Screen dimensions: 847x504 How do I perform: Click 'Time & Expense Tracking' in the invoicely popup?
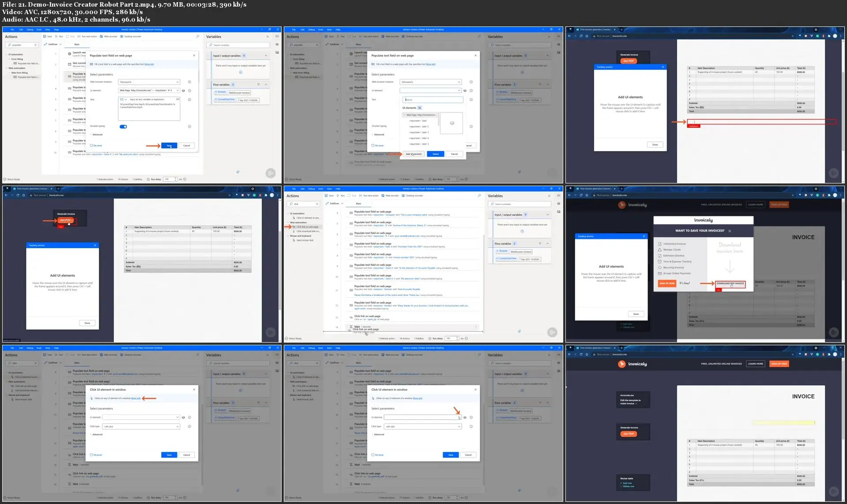(677, 261)
